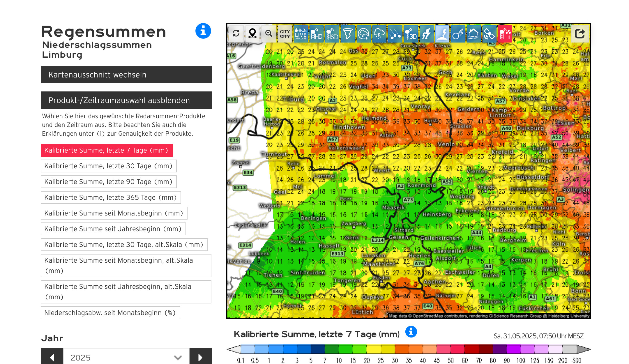
Task: Click Kartenausschnitt wechseln button
Action: (x=126, y=75)
